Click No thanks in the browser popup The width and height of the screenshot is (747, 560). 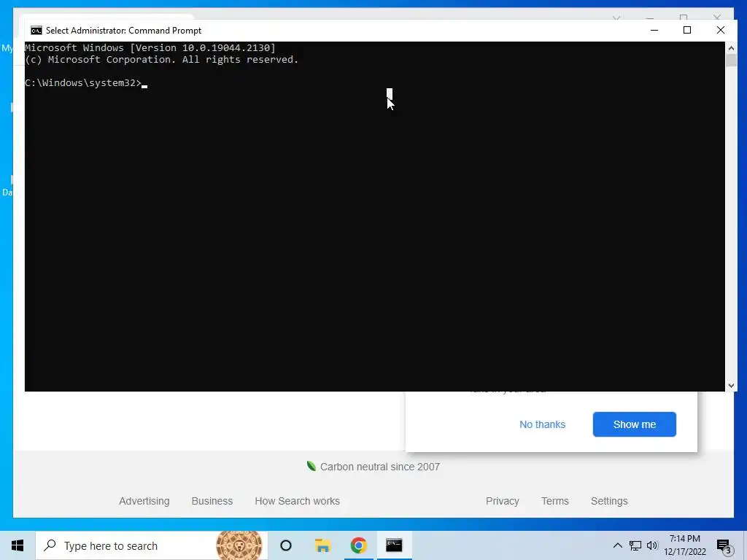542,424
